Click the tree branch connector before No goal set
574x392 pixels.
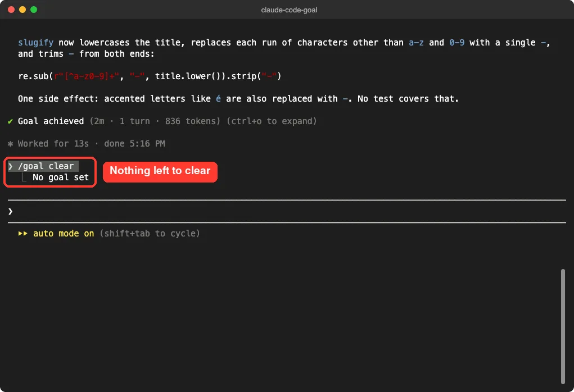24,177
